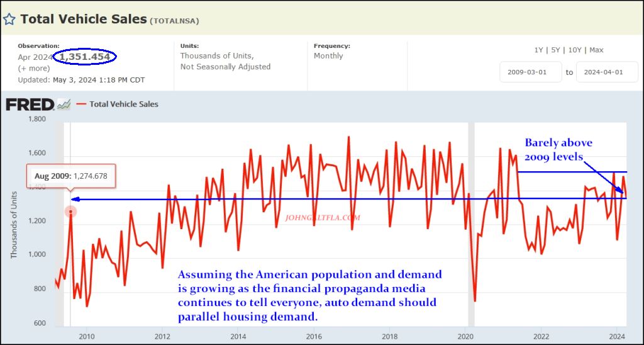Viewport: 644px width, 345px height.
Task: Click the red line legend swatch
Action: coord(80,105)
